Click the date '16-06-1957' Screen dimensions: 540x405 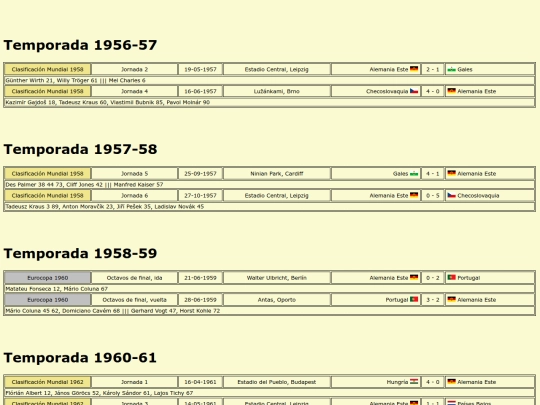200,91
